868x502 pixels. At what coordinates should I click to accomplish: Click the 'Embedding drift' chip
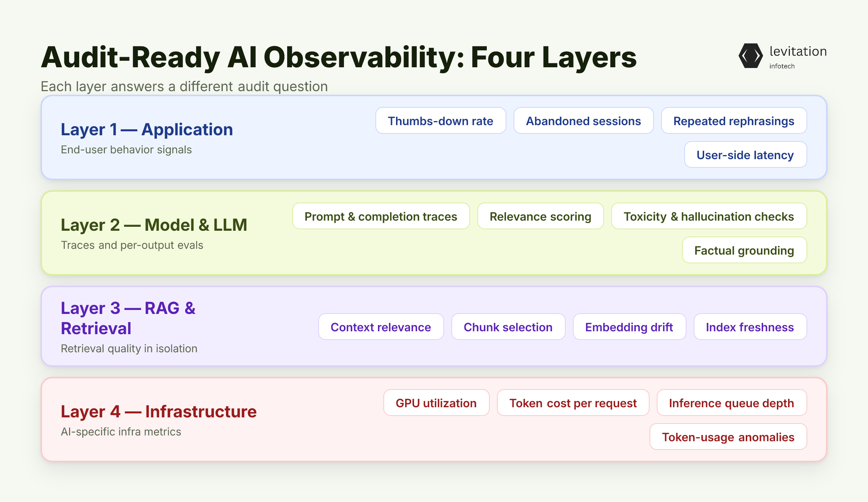point(629,327)
